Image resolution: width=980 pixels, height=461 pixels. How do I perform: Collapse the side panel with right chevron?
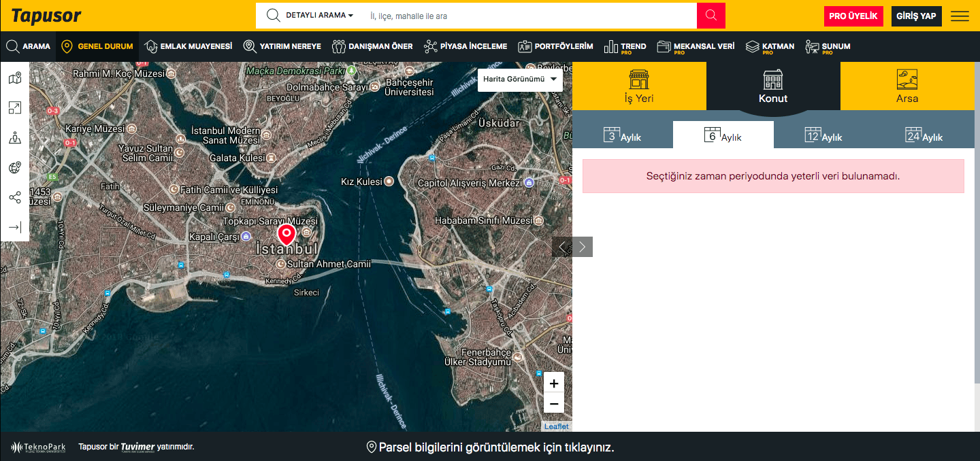coord(583,247)
